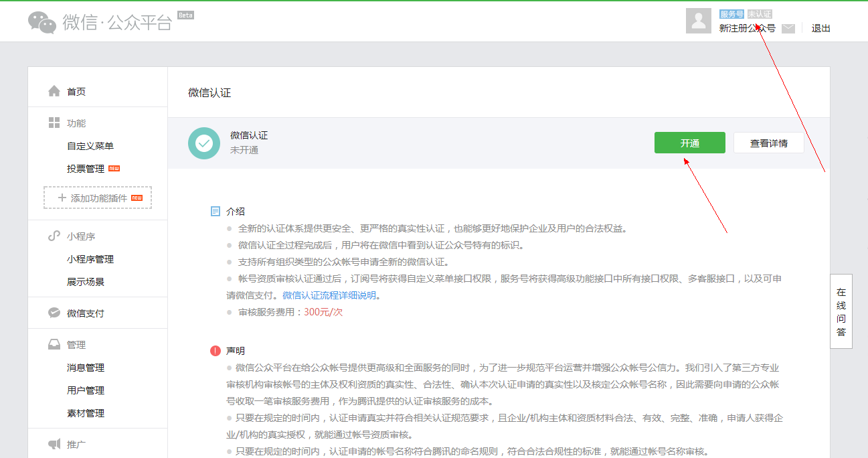The image size is (868, 458).
Task: Open 用户管理 in sidebar
Action: (86, 390)
